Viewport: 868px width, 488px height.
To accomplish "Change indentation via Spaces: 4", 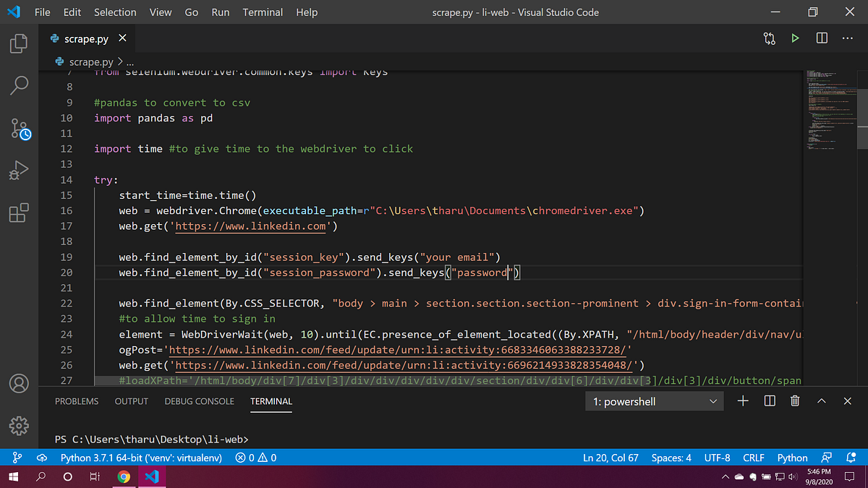I will 671,458.
